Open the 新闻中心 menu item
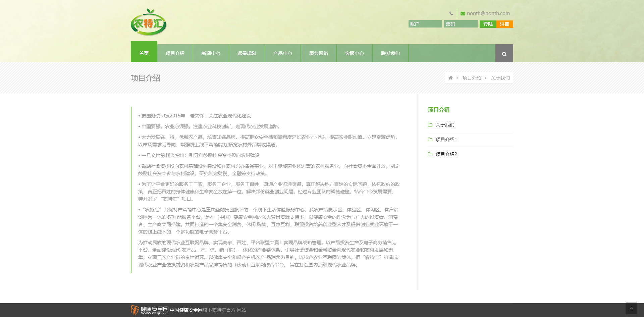This screenshot has height=317, width=644. coord(211,53)
